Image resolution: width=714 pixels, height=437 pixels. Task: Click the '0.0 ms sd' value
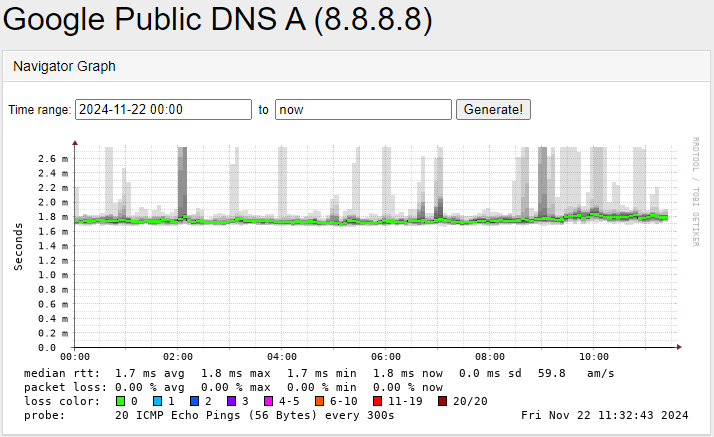point(490,373)
